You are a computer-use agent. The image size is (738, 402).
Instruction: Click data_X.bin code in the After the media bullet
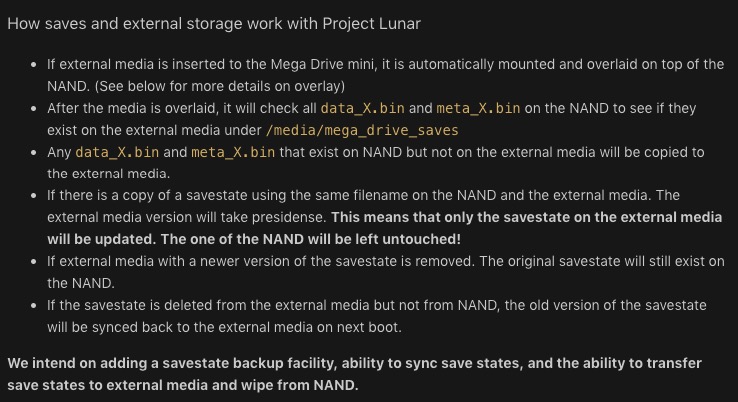point(362,108)
